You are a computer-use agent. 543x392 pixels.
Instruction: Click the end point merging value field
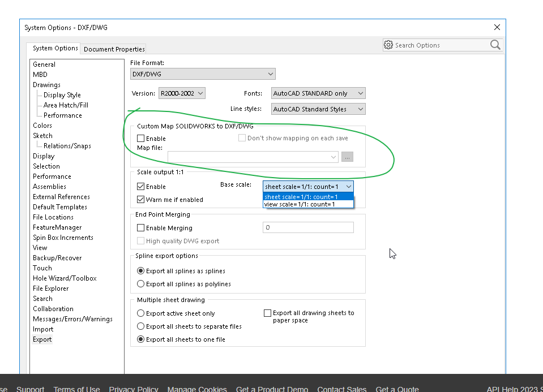point(308,227)
